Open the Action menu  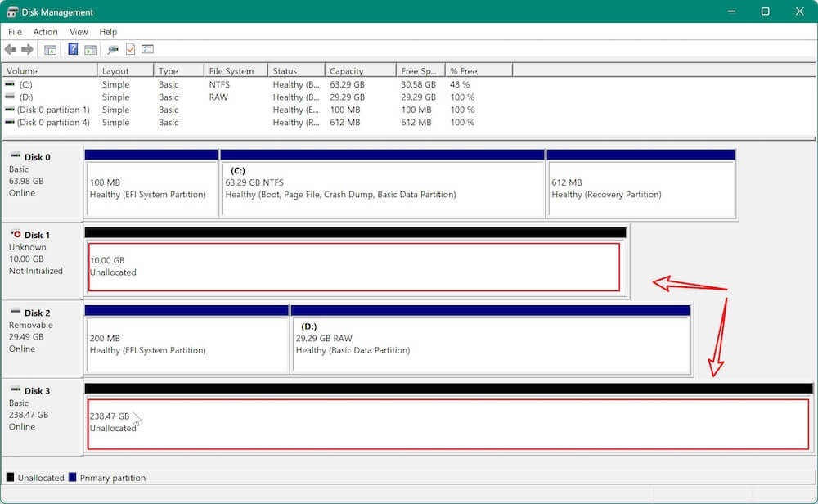(x=45, y=32)
